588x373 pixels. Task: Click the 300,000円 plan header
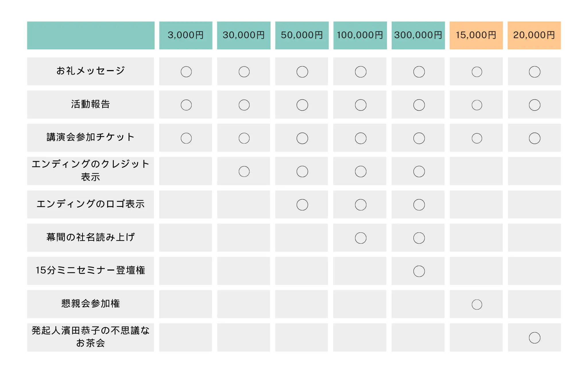coord(418,35)
